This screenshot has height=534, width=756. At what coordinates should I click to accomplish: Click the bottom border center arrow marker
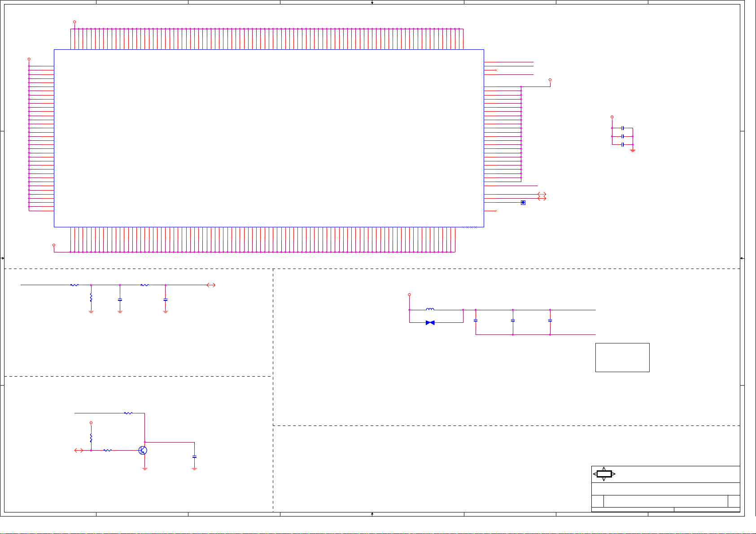pyautogui.click(x=372, y=514)
